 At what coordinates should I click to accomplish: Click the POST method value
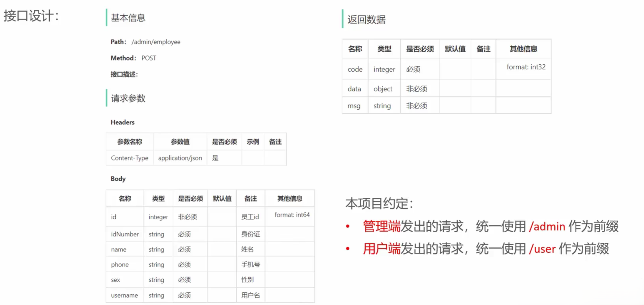[x=149, y=58]
